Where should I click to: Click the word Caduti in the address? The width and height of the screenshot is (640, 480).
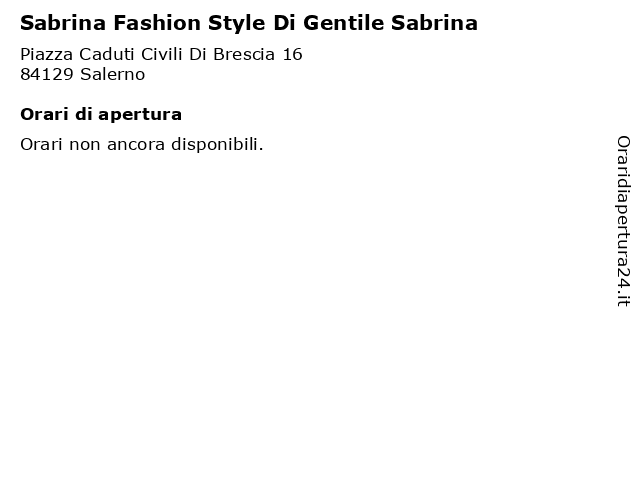pyautogui.click(x=107, y=54)
